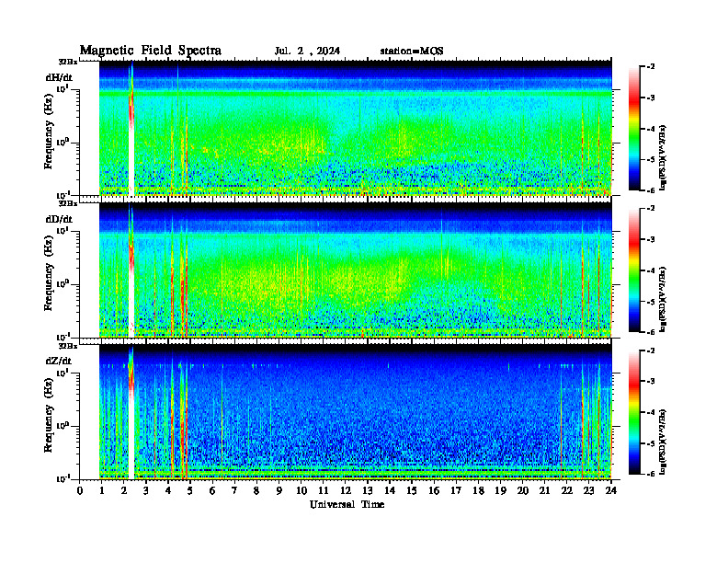The image size is (728, 563).
Task: Click the "10" tick on the Universal Time axis
Action: (x=301, y=491)
